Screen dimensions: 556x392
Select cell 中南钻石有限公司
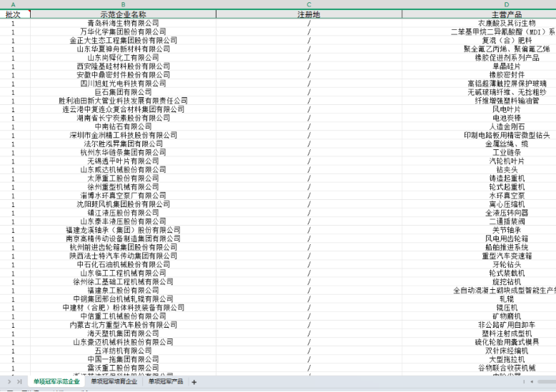[123, 126]
